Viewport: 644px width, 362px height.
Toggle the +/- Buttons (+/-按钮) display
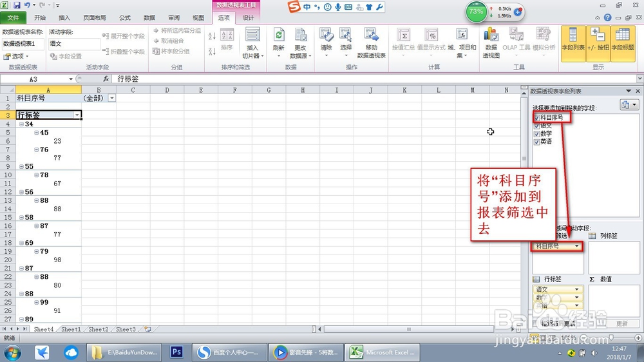tap(598, 43)
